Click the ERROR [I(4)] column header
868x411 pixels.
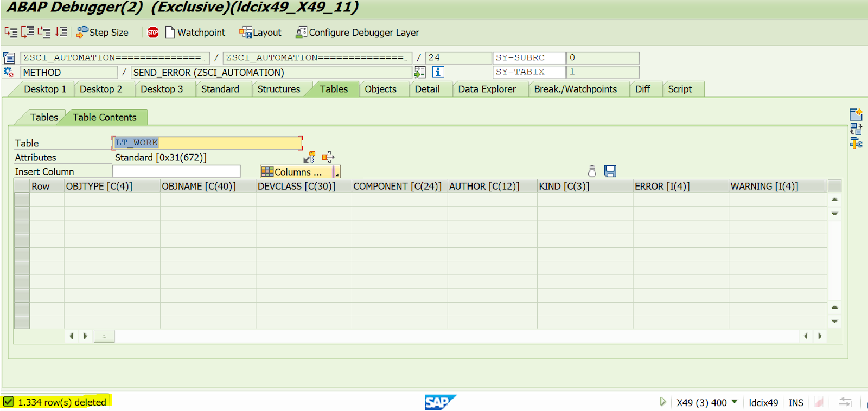pos(681,186)
